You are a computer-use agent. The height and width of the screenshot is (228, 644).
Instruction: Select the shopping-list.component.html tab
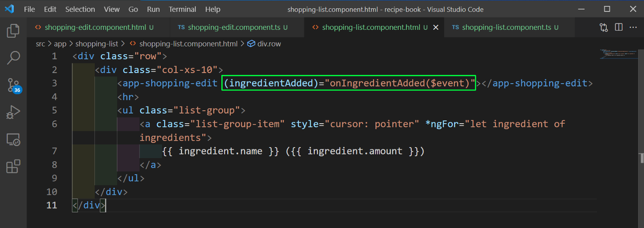pos(374,28)
